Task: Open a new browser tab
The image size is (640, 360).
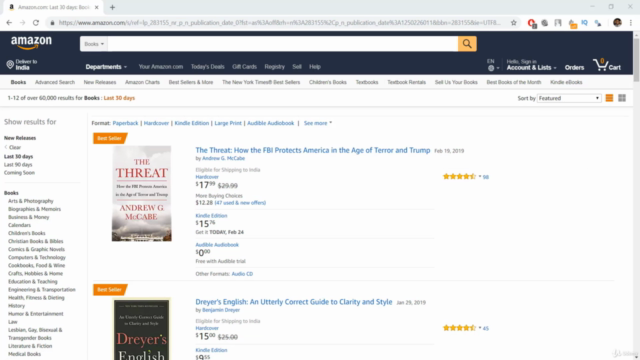Action: pyautogui.click(x=112, y=7)
